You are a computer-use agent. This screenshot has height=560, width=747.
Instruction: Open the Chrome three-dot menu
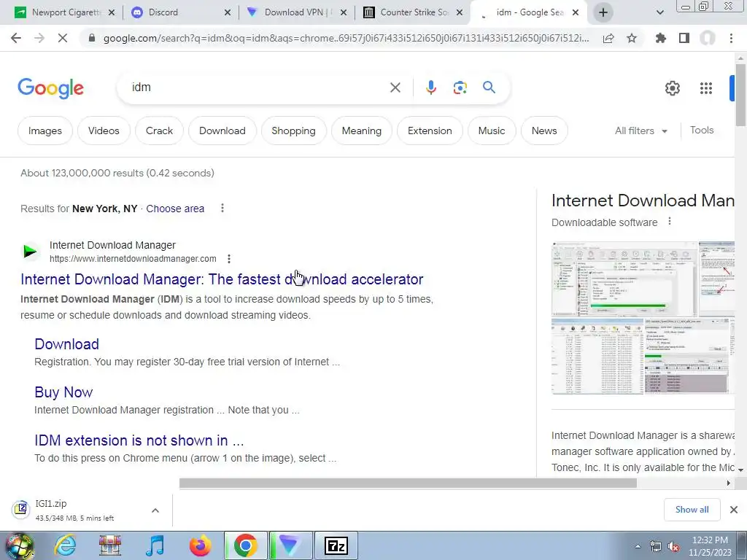coord(731,38)
